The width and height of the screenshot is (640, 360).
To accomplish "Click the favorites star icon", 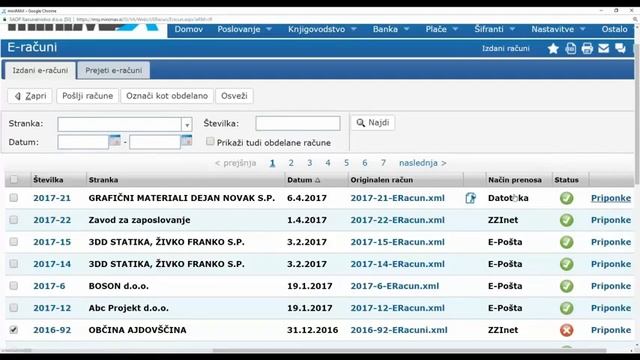I will pyautogui.click(x=553, y=49).
